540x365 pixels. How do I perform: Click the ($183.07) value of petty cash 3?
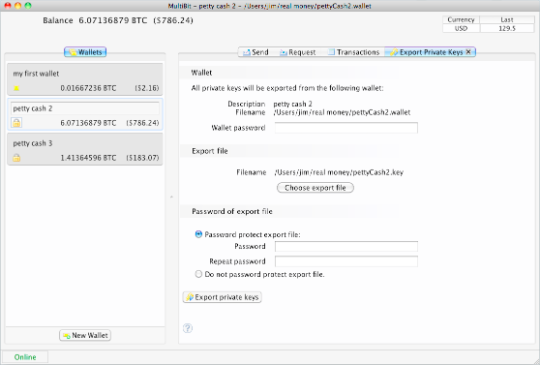click(x=143, y=158)
